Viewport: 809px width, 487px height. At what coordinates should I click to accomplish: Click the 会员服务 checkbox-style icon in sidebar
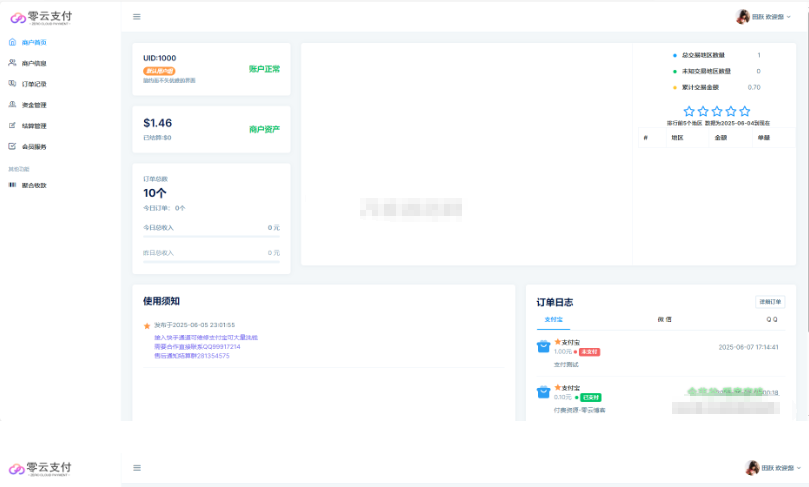coord(12,147)
